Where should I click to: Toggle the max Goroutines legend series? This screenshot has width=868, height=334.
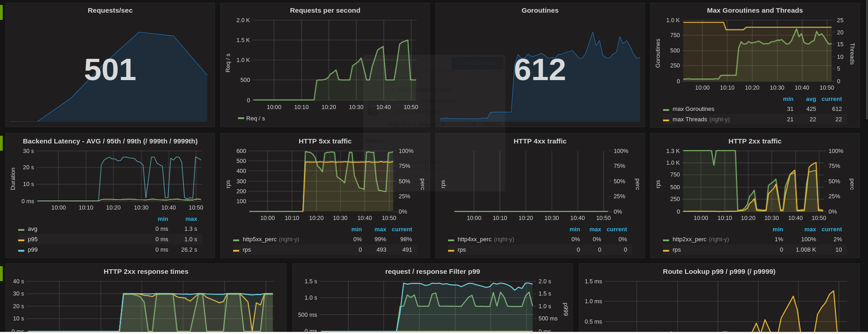tap(693, 109)
